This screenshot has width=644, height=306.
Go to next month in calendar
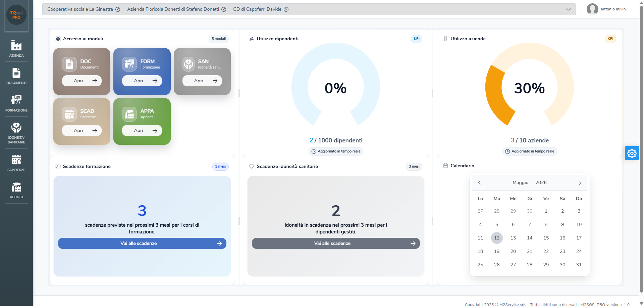tap(580, 183)
